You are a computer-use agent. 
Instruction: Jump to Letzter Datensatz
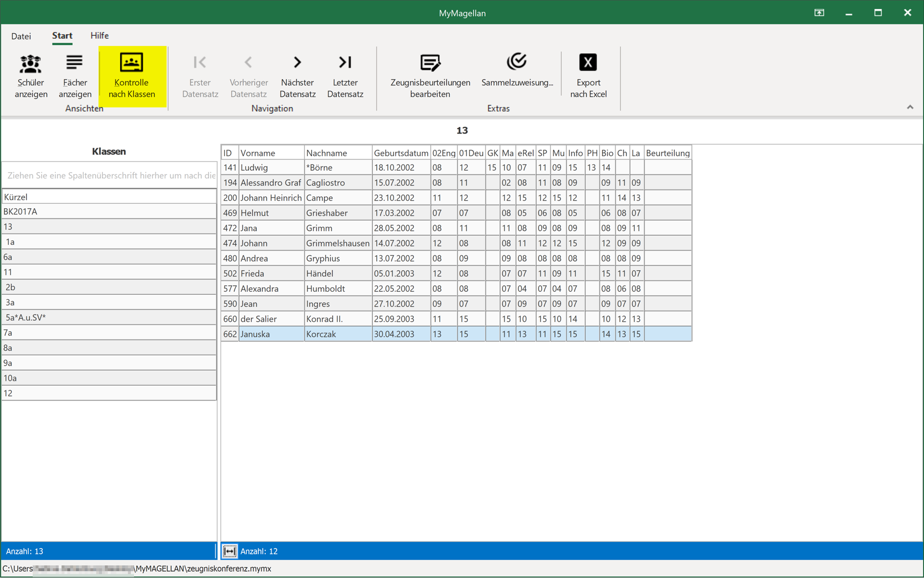pos(345,76)
